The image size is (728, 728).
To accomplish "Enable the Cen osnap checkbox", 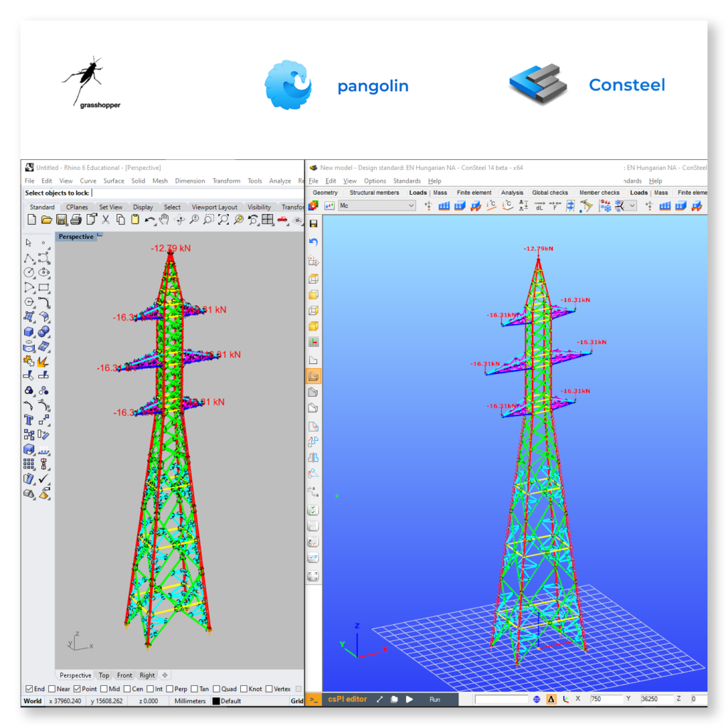I will [127, 689].
